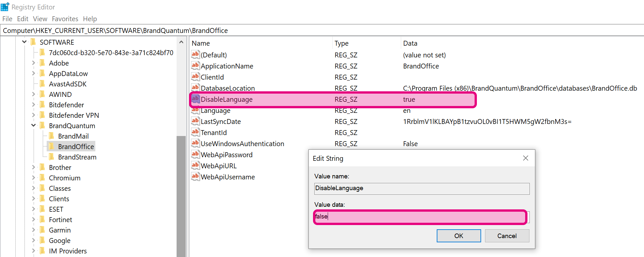Image resolution: width=644 pixels, height=257 pixels.
Task: Click the BrandQuantum folder icon
Action: point(42,126)
